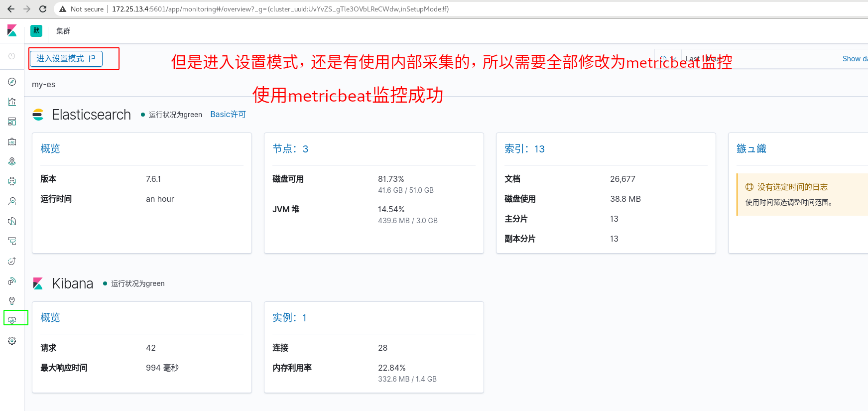Open Visualize from the sidebar

[12, 102]
